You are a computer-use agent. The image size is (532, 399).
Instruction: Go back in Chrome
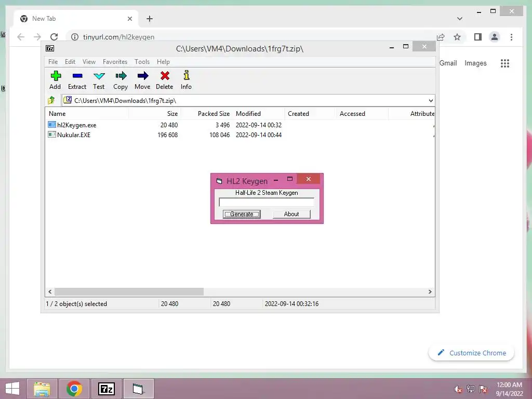click(x=21, y=37)
